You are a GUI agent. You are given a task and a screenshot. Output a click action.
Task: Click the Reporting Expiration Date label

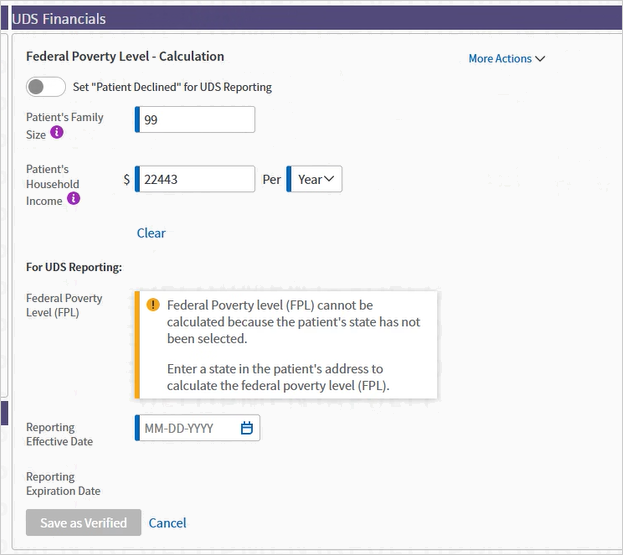tap(63, 483)
